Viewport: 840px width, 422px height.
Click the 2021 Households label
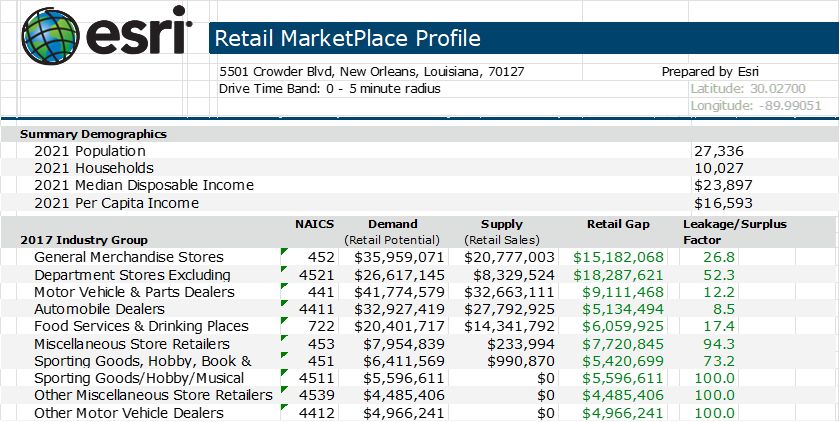point(94,168)
